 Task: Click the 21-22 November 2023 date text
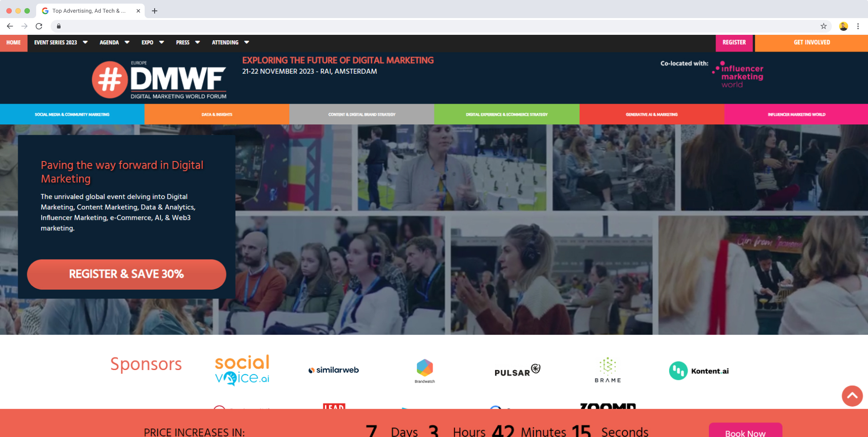[310, 71]
